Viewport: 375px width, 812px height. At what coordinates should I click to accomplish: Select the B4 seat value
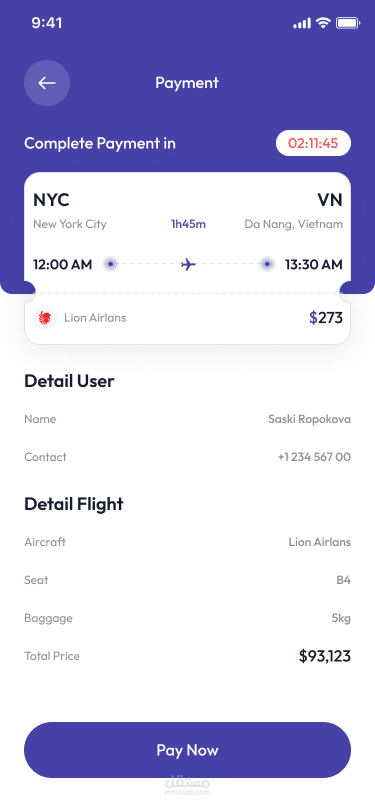(x=343, y=580)
